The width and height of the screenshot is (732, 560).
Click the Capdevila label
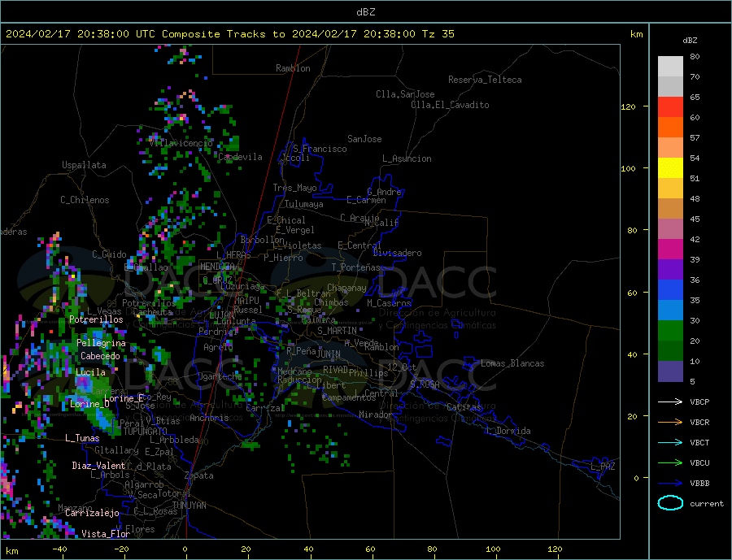(x=240, y=157)
